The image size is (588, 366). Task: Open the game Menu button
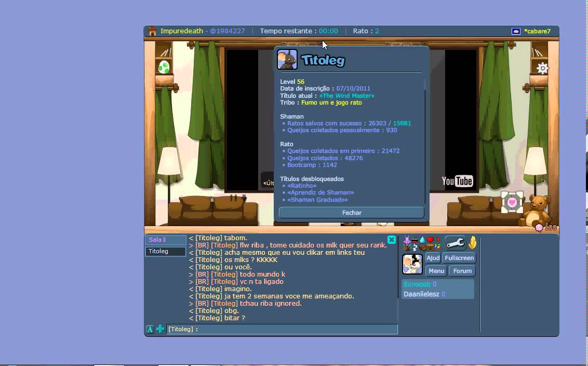click(x=436, y=271)
